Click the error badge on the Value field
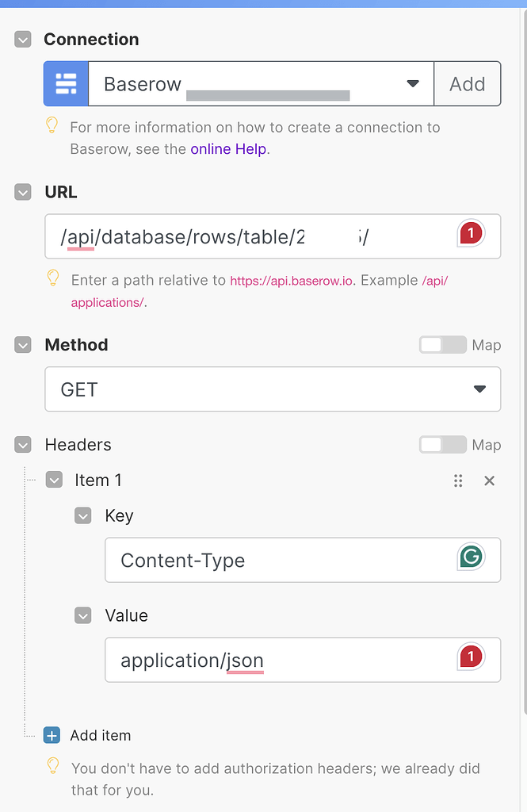Viewport: 527px width, 812px height. point(472,655)
